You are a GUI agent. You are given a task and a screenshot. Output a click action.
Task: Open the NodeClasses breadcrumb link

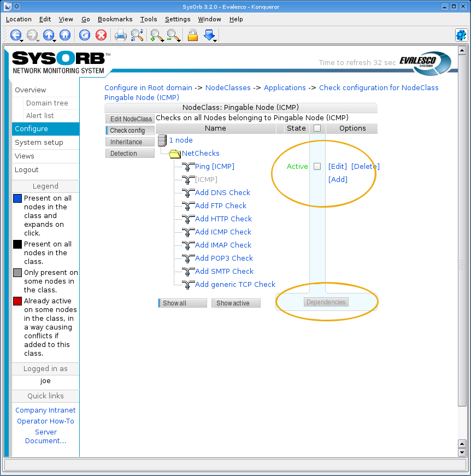[228, 88]
